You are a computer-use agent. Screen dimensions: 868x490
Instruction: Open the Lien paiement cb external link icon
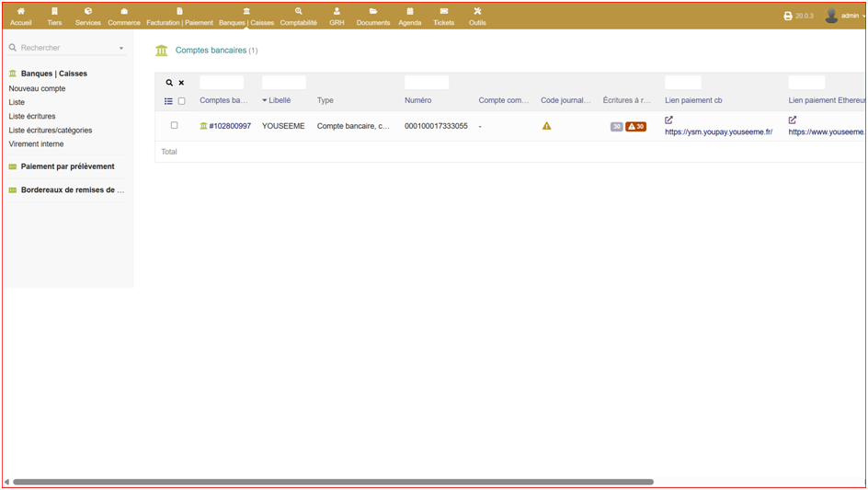(x=668, y=120)
